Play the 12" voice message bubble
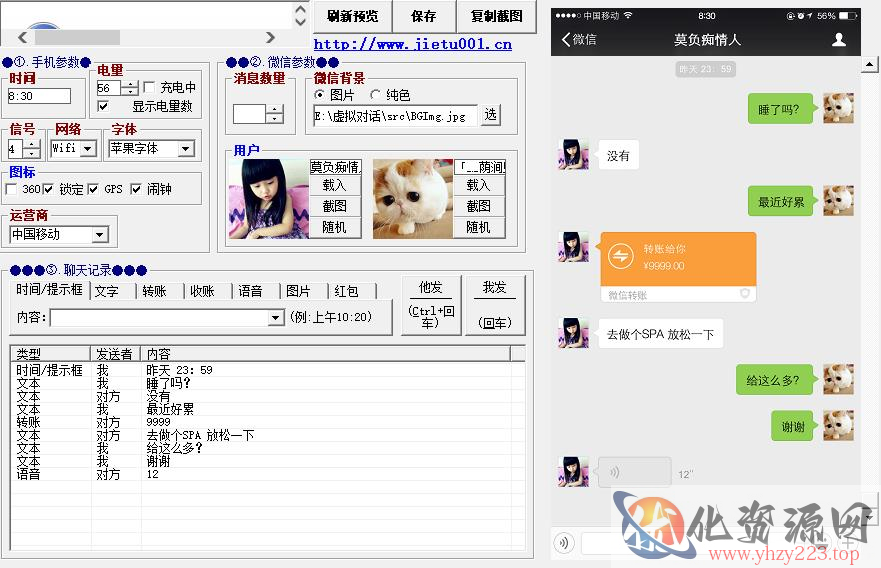Screen dimensions: 881x568 (635, 471)
